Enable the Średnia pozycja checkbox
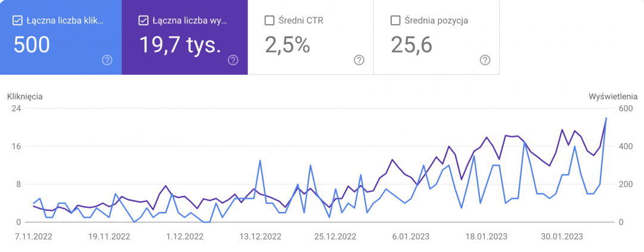The height and width of the screenshot is (252, 644). pyautogui.click(x=395, y=21)
